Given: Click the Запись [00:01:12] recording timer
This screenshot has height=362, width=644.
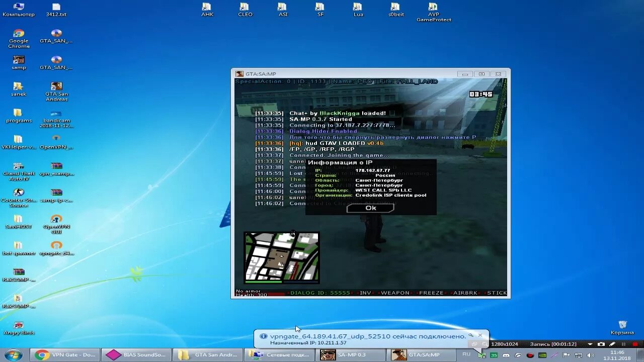Looking at the screenshot, I should (553, 344).
